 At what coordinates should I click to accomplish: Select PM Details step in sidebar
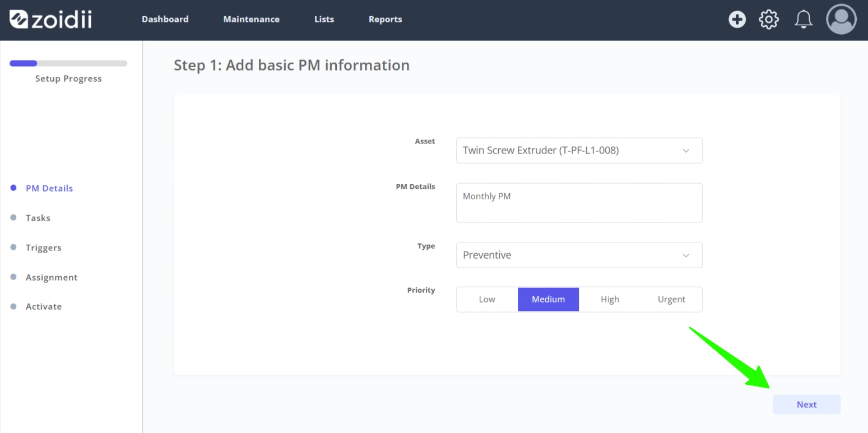(49, 188)
